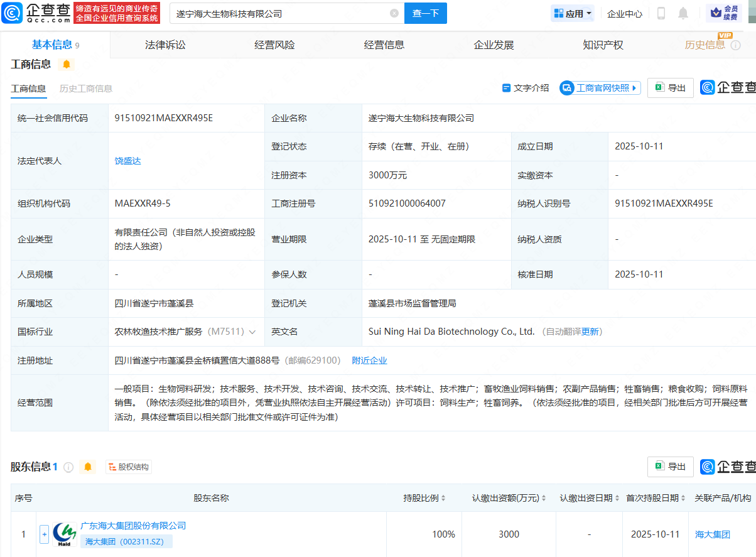The width and height of the screenshot is (756, 557).
Task: Open the info icon beside 股东信息
Action: pos(68,467)
